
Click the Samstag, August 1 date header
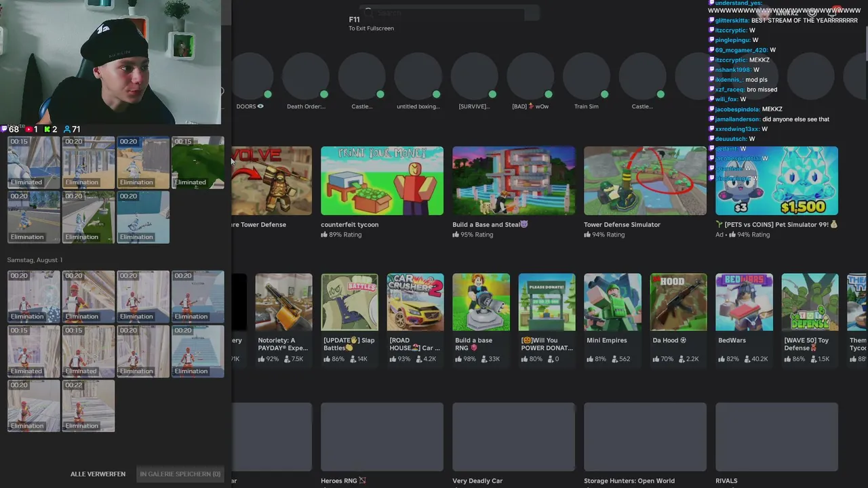(35, 260)
